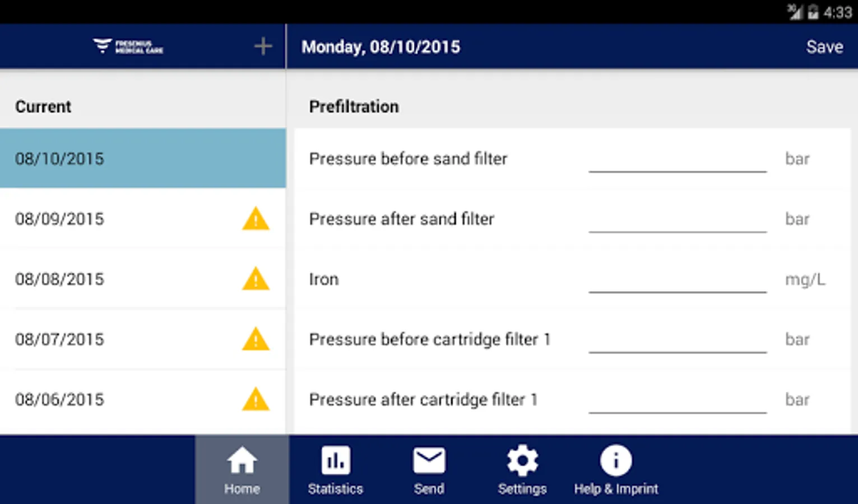
Task: Click the plus icon to add entry
Action: 263,46
